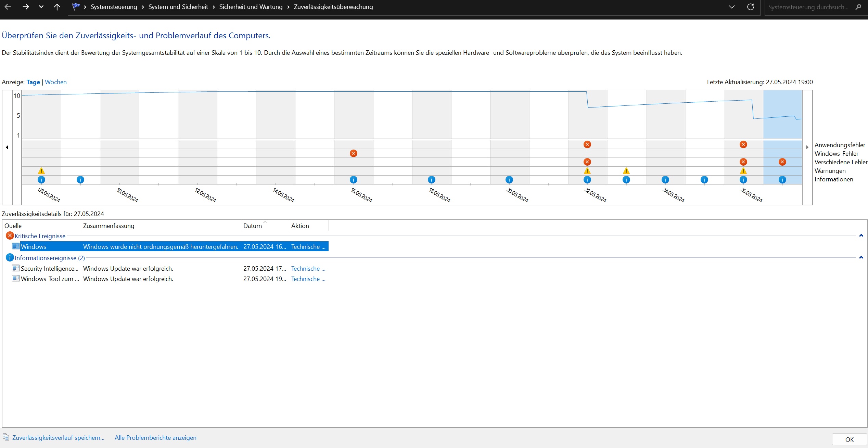Open Technische link in Security Intelligence row
This screenshot has width=868, height=448.
(x=308, y=269)
